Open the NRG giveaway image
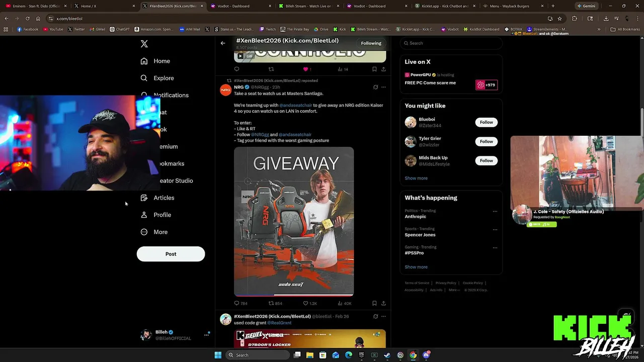Screen dimensions: 644x362 294,222
